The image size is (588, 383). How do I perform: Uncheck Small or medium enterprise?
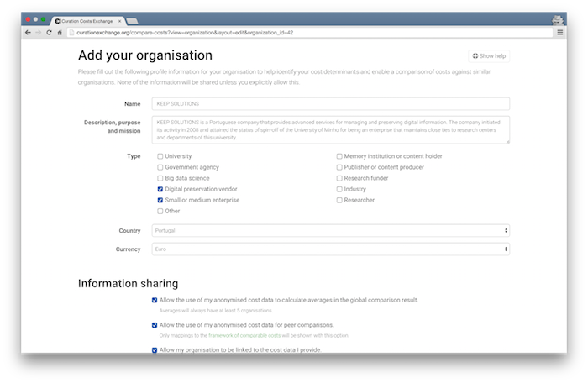[160, 200]
